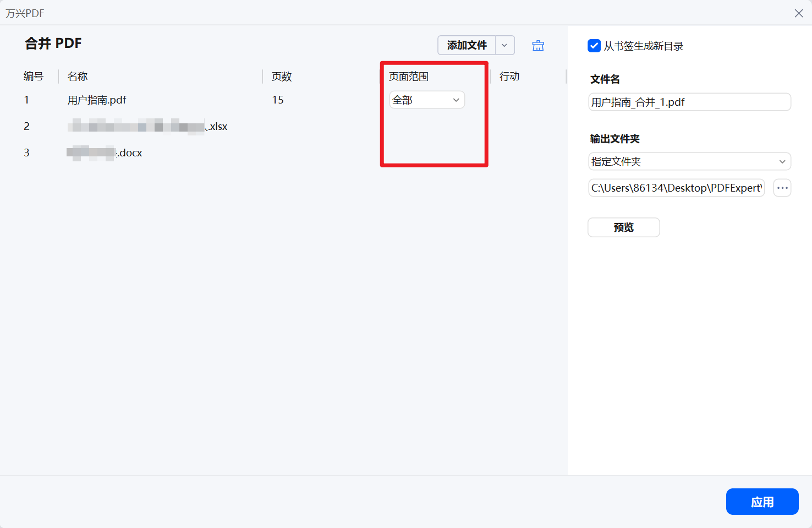Click the 名称 column header
Screen dimensions: 812x528
pos(77,76)
